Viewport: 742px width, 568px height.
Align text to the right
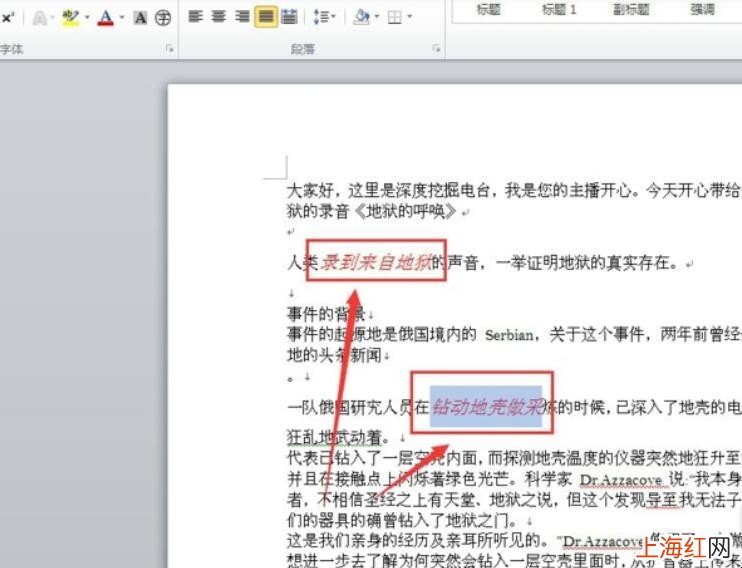(242, 17)
